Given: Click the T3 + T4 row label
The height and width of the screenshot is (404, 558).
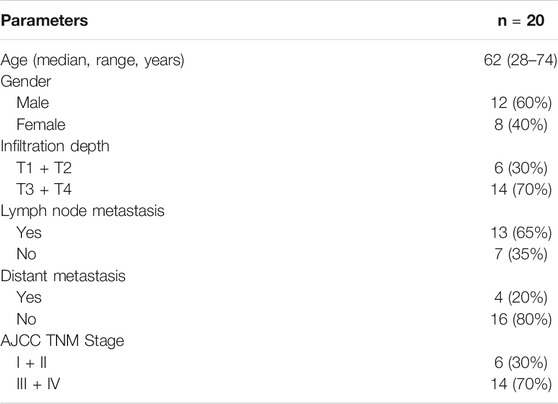Looking at the screenshot, I should click(44, 189).
